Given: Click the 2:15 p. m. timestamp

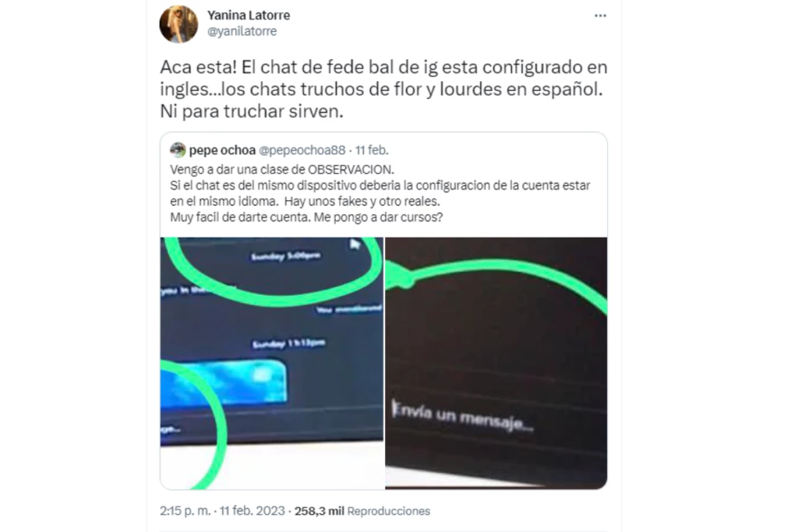Looking at the screenshot, I should (x=185, y=511).
